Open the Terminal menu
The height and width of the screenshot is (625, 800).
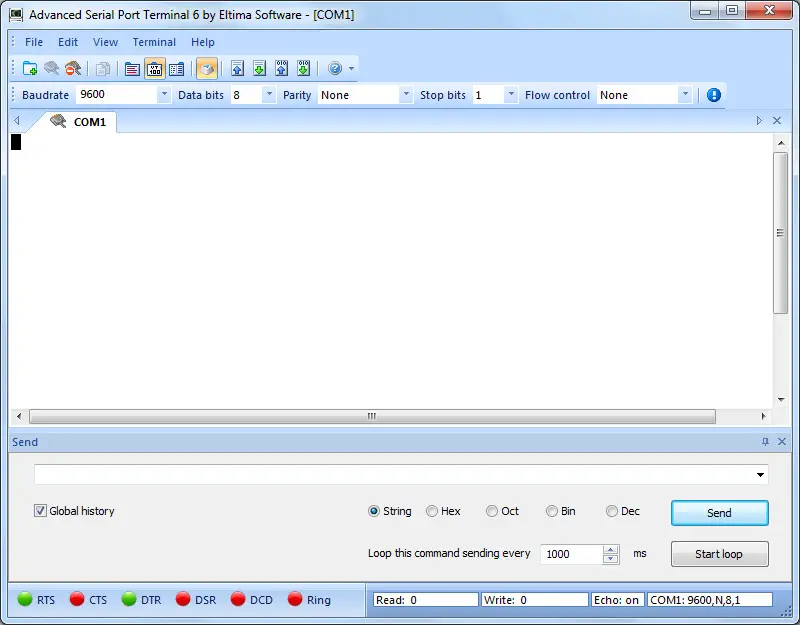coord(154,42)
